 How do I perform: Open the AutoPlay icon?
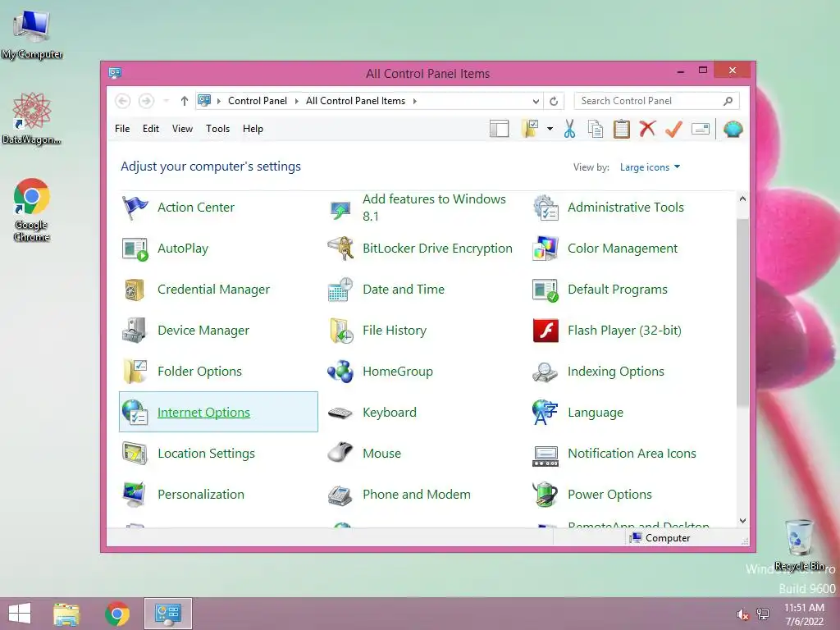coord(135,249)
